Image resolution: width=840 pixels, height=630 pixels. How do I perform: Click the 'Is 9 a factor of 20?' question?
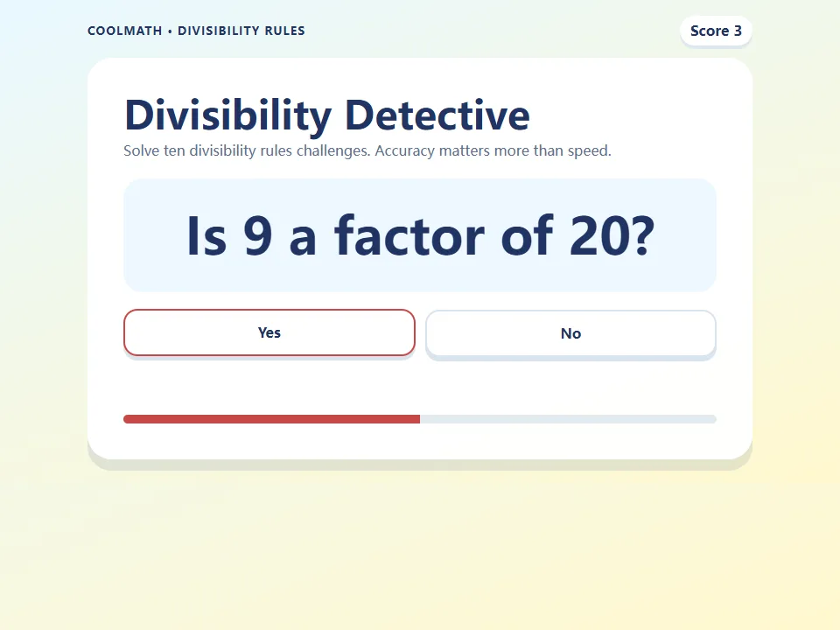(x=420, y=235)
